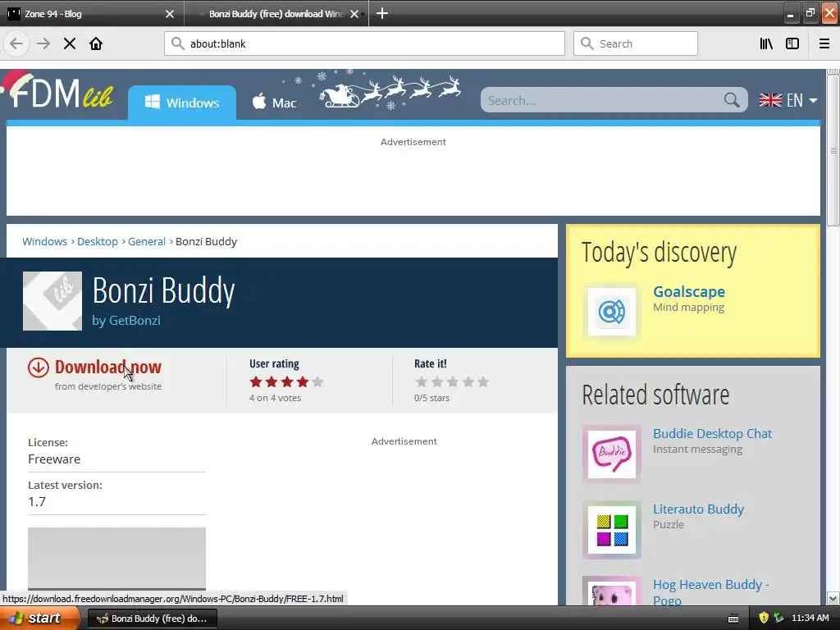Click the Buddie Desktop Chat icon
Viewport: 840px width, 630px height.
612,454
